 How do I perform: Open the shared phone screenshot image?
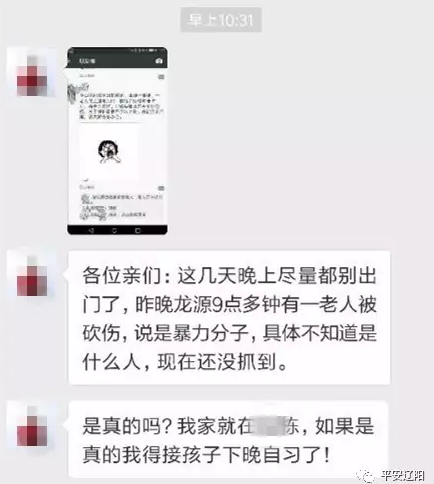click(117, 141)
